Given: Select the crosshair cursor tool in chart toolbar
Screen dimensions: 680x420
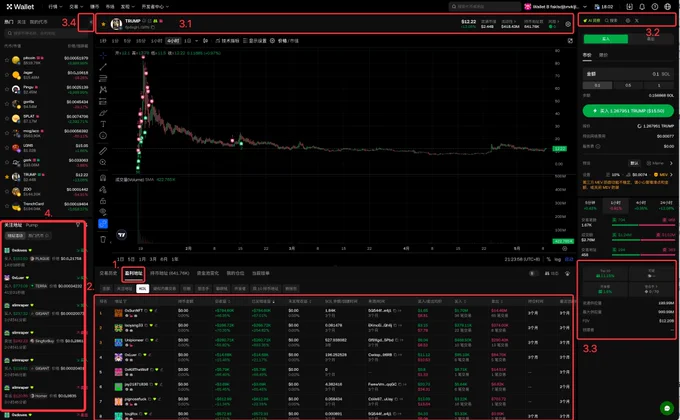Looking at the screenshot, I should (x=103, y=56).
